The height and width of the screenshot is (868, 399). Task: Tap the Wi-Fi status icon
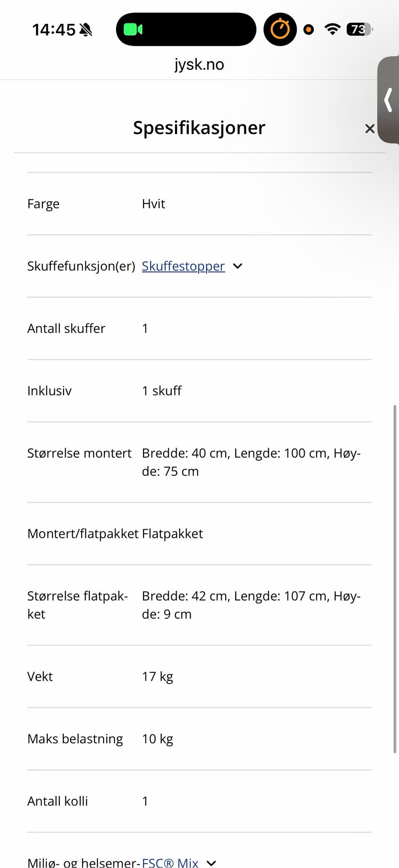pos(332,29)
